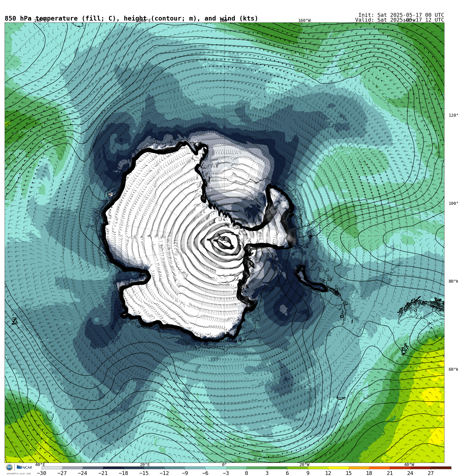Click the 18 colorbar tick label
Screen dimensions: 458x476
(369, 473)
